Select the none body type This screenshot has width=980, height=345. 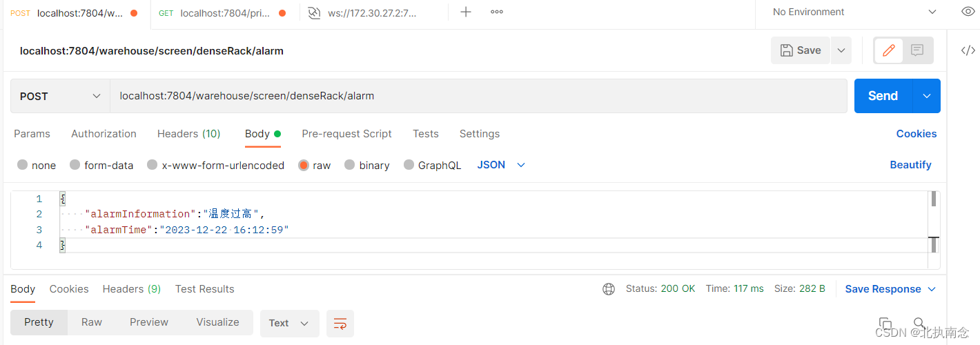pos(37,165)
